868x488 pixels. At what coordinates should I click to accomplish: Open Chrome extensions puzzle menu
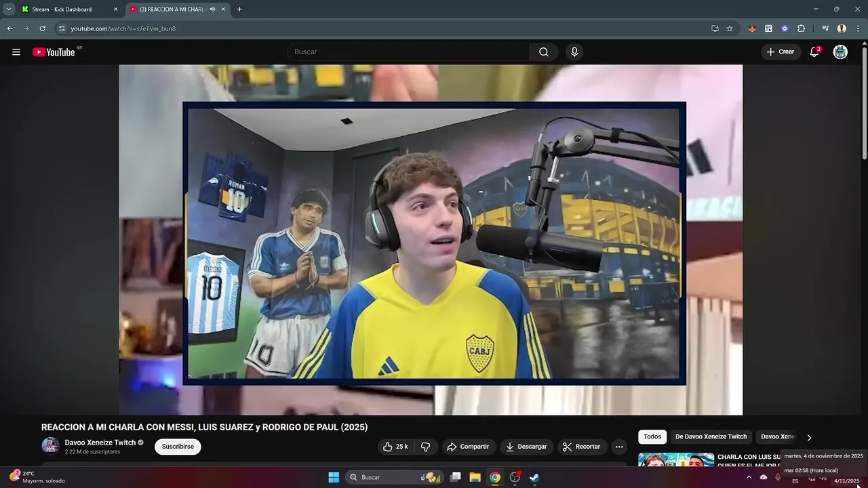pos(801,28)
